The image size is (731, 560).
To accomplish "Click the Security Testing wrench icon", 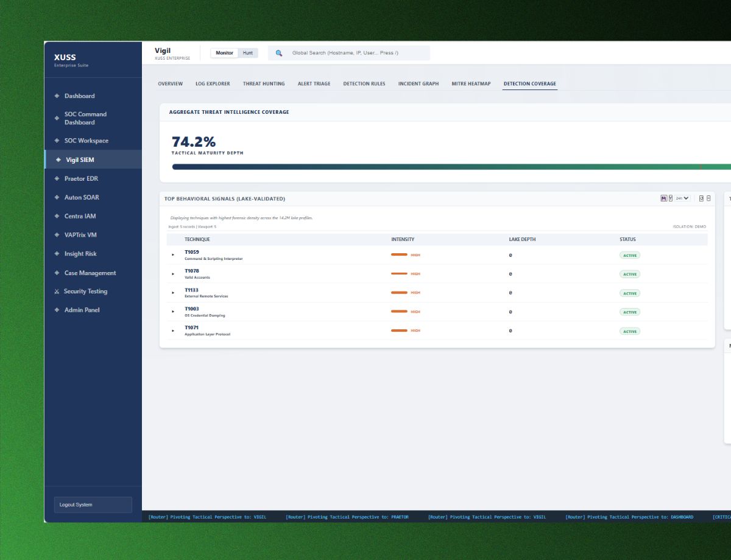I will [x=56, y=291].
